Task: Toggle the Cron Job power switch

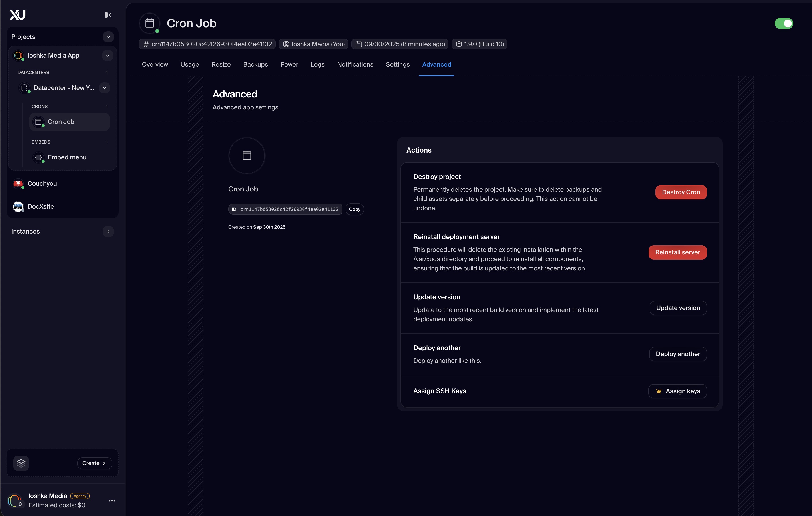Action: (784, 24)
